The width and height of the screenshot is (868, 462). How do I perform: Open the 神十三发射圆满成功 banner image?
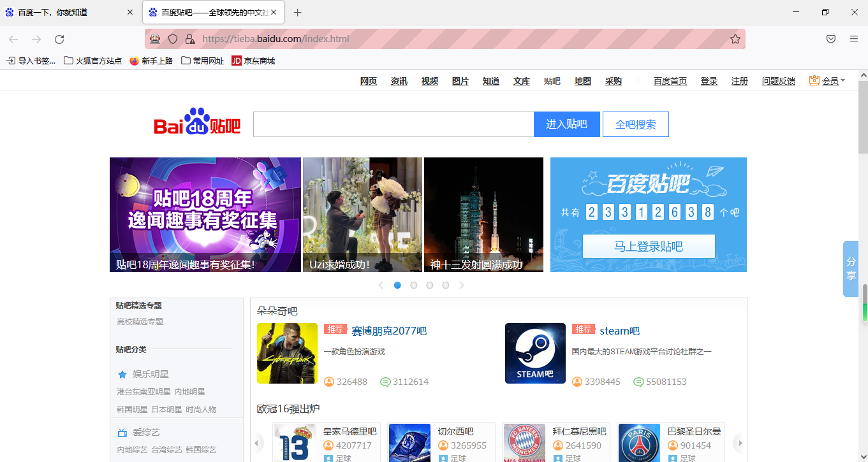click(483, 215)
